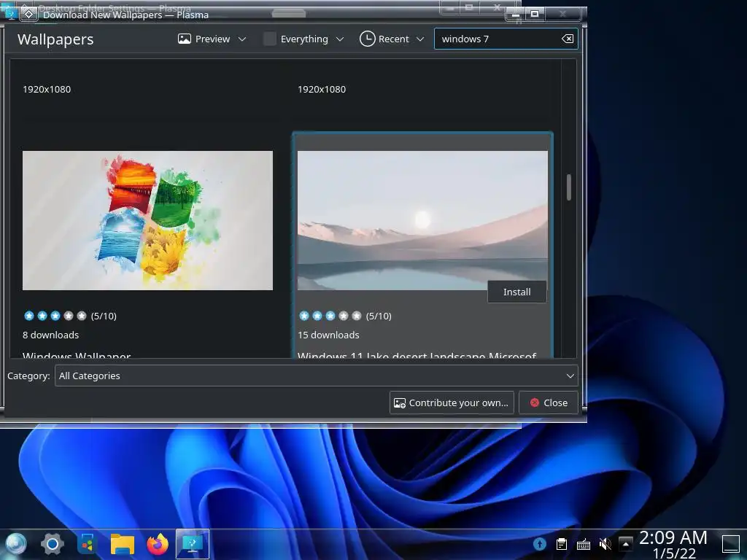The image size is (747, 560).
Task: Click the '8 downloads' text
Action: click(x=50, y=335)
